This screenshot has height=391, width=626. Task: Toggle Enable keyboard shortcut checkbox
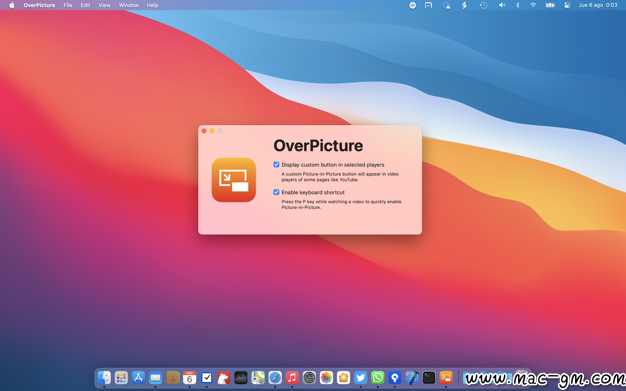pos(276,192)
